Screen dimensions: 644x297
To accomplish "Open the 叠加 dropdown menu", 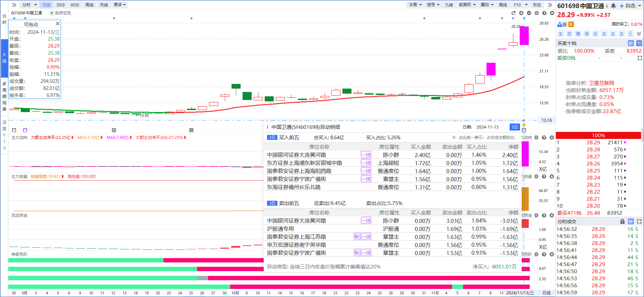I will point(487,5).
